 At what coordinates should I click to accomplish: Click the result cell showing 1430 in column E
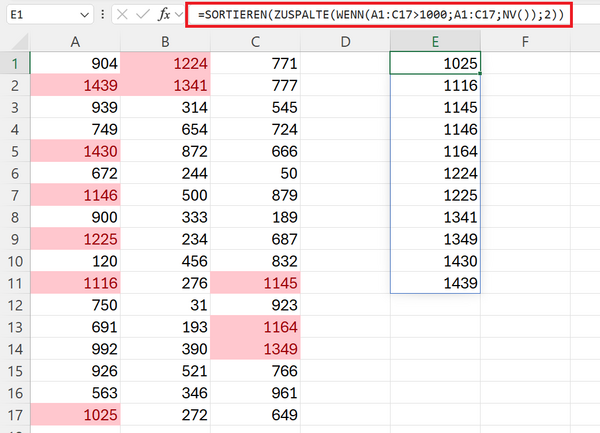[x=435, y=261]
